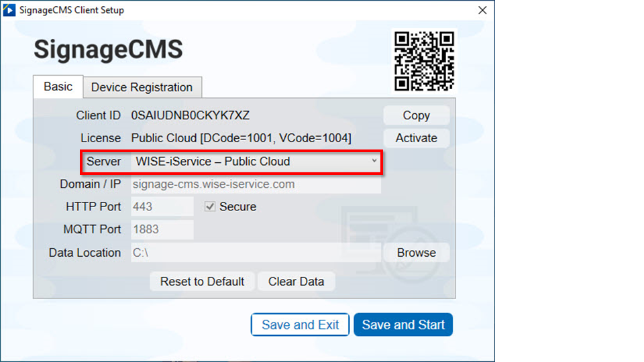The width and height of the screenshot is (644, 362).
Task: Open the Device Registration tab
Action: point(142,87)
